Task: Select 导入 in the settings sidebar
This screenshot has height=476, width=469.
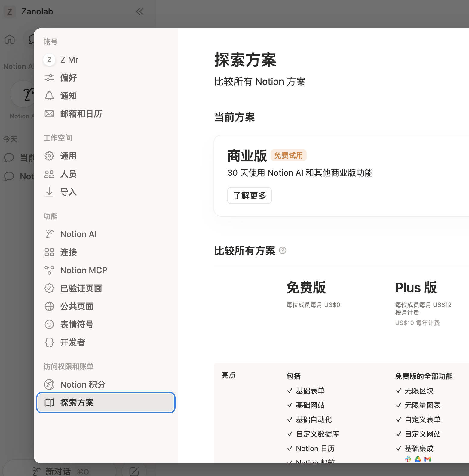Action: (x=106, y=192)
